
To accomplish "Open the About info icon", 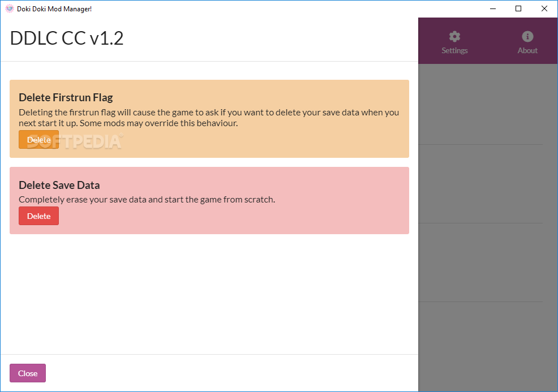I will (527, 36).
